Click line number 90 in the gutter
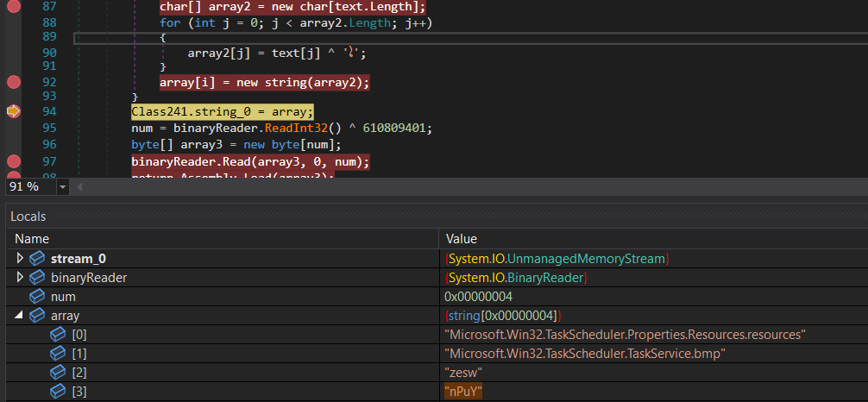868x402 pixels. point(49,53)
